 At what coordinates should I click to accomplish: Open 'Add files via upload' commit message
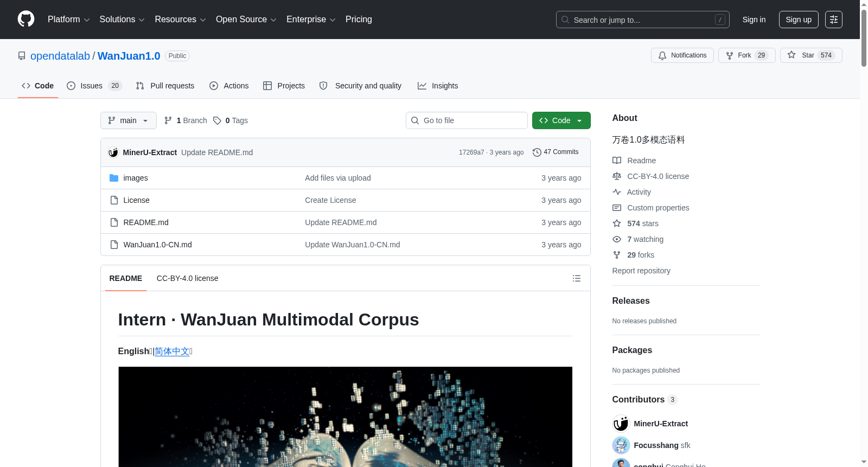[338, 178]
